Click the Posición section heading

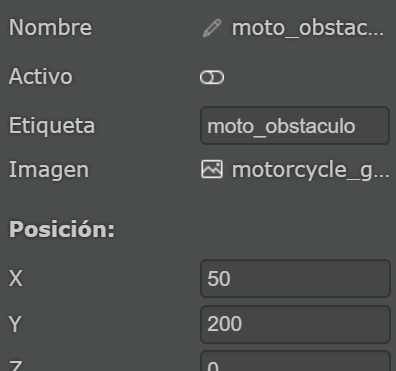coord(62,229)
